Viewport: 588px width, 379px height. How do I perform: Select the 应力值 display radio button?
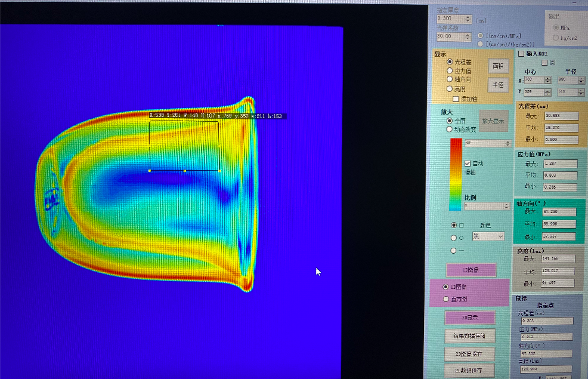[450, 70]
